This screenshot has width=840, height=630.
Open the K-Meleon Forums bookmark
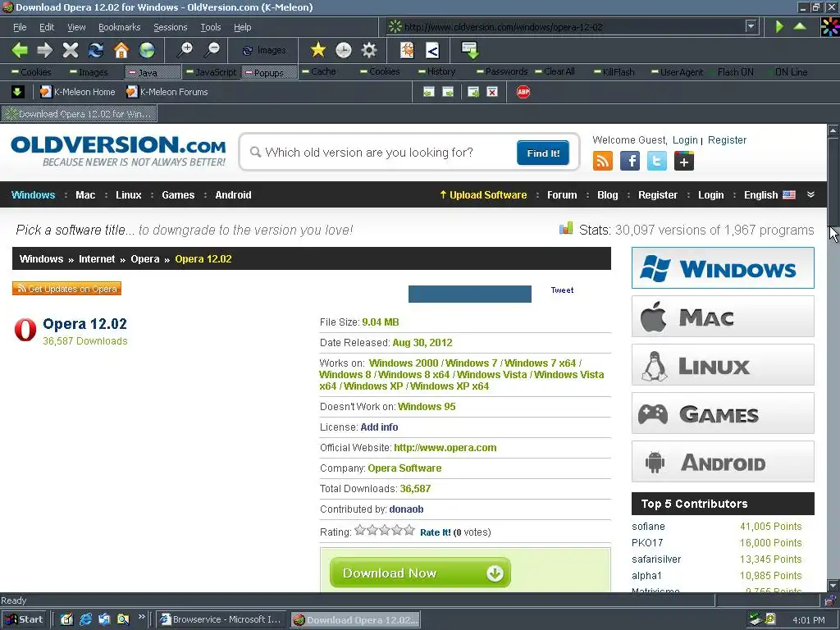pos(167,92)
